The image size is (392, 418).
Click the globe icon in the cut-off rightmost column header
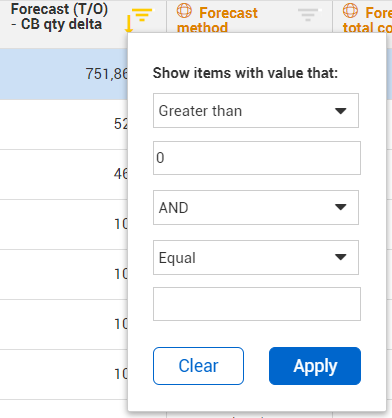click(350, 10)
